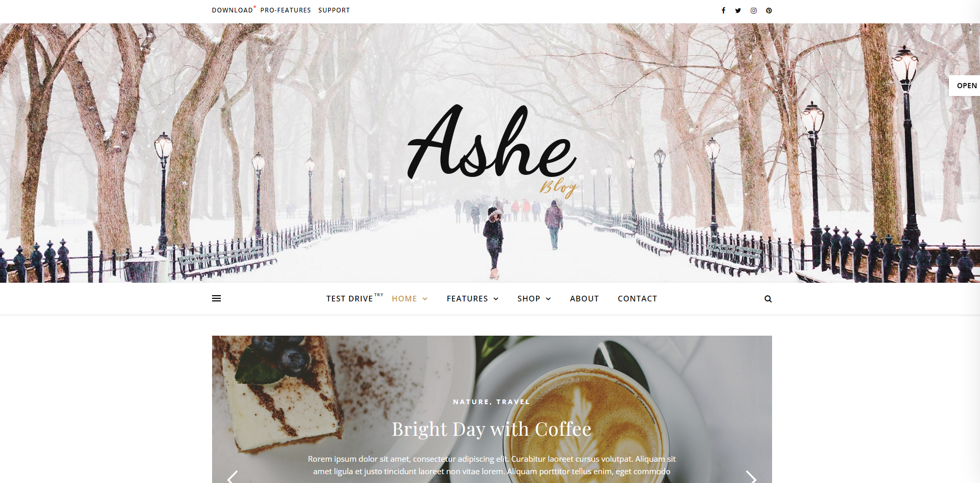The image size is (980, 483).
Task: Open the Twitter social icon
Action: [x=738, y=10]
